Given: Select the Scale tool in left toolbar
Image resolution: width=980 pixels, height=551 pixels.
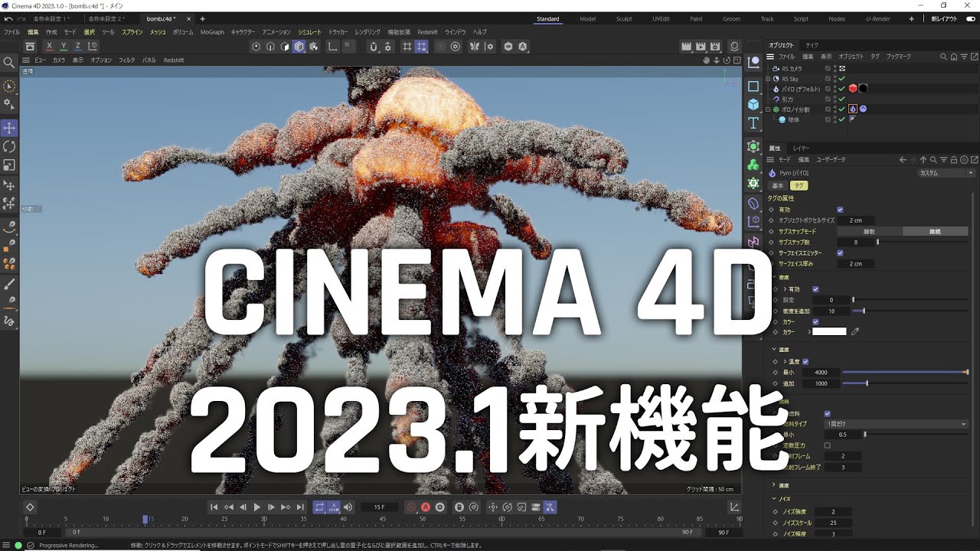Looking at the screenshot, I should [x=9, y=165].
